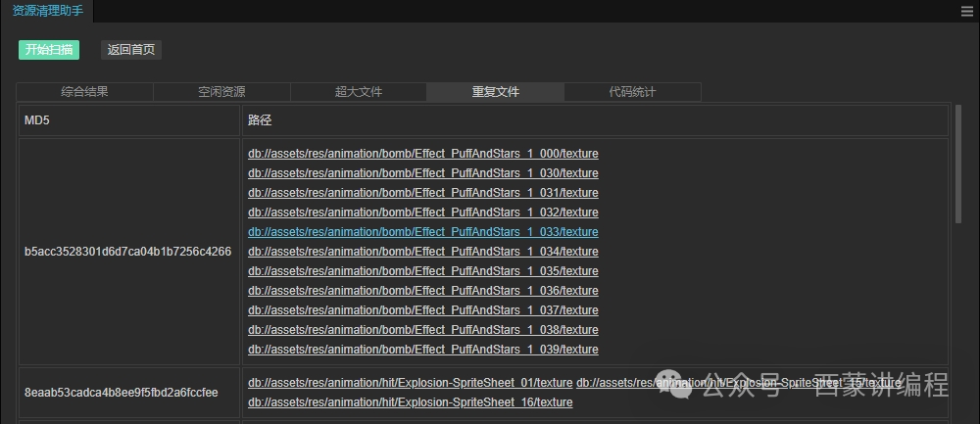Open the Effect_PuffAndStars_1_000 texture link
This screenshot has height=424, width=980.
point(423,154)
